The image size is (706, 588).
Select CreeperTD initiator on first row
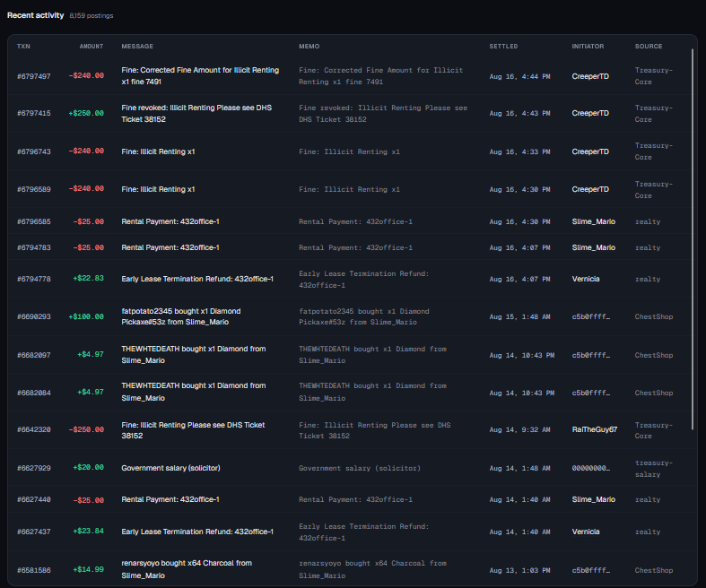pos(590,76)
